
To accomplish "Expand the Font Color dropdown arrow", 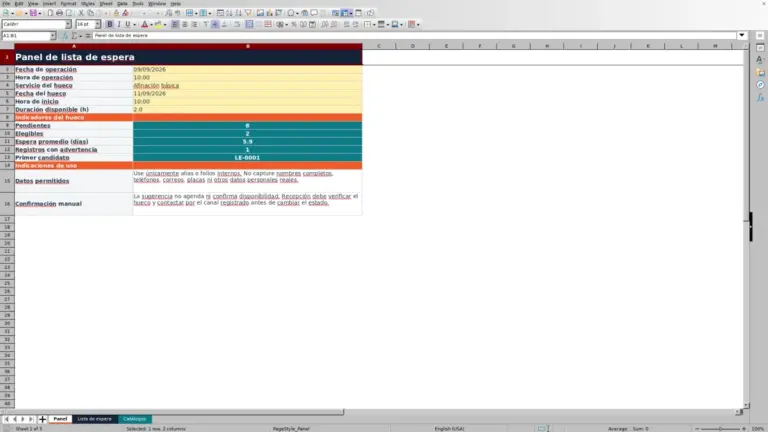I will pos(151,24).
